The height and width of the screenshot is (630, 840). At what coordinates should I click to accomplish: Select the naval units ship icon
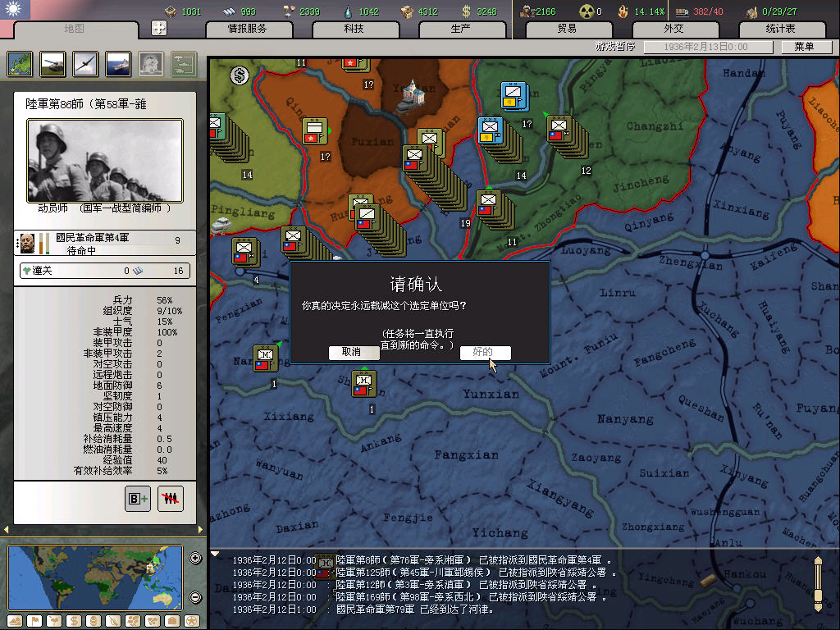pyautogui.click(x=118, y=63)
